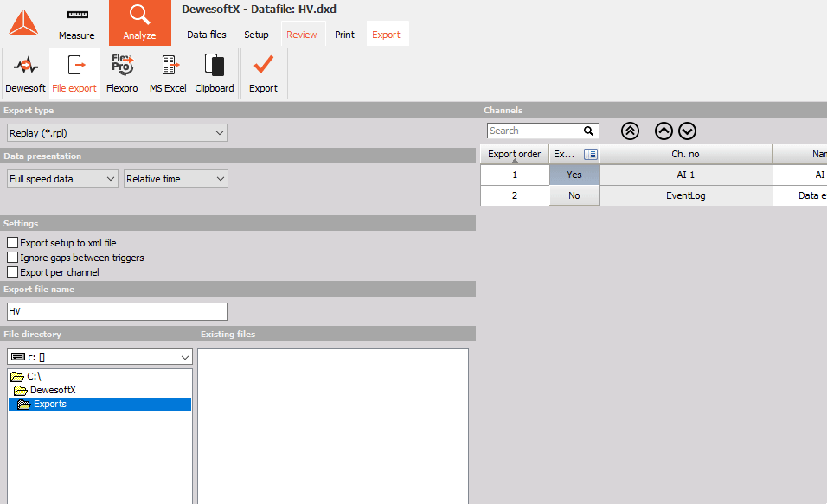Choose MS Excel export
Image resolution: width=827 pixels, height=504 pixels.
[168, 73]
